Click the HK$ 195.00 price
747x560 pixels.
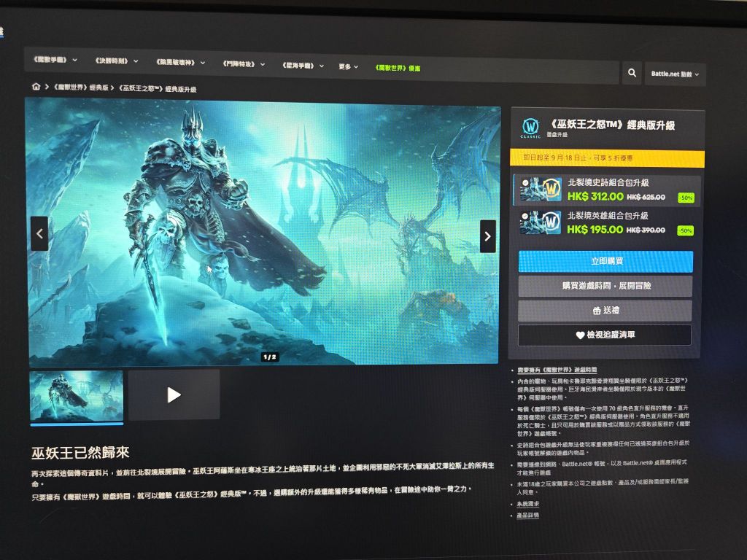tap(595, 230)
